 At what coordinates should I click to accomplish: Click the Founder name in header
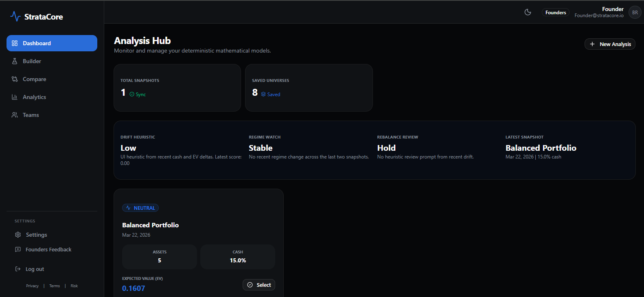tap(613, 9)
